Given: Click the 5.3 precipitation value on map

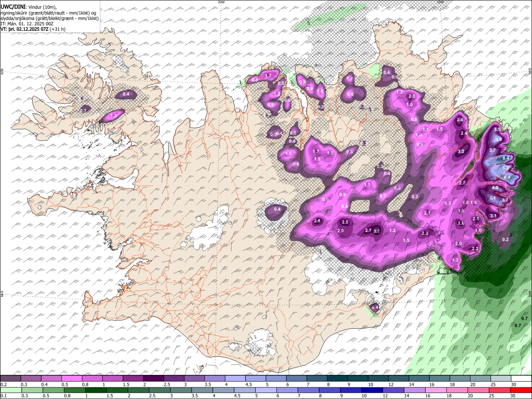Looking at the screenshot, I should [505, 168].
